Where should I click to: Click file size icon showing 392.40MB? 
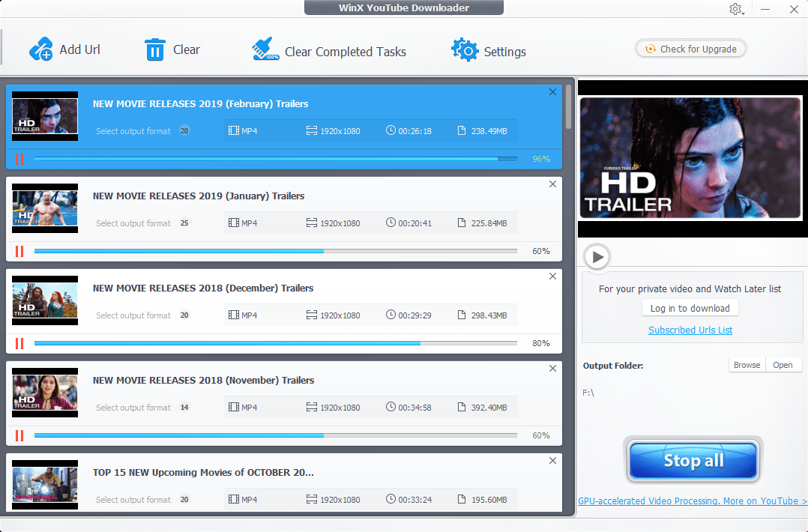462,408
